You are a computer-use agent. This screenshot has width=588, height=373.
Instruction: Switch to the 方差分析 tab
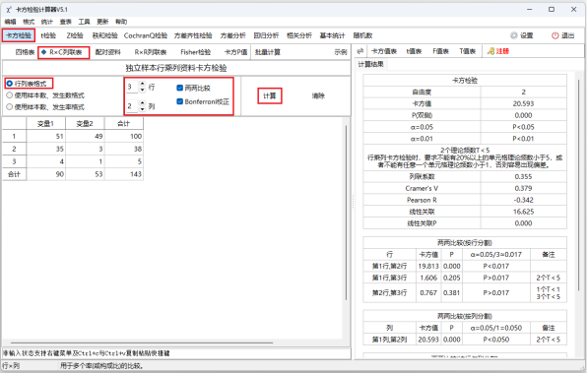pos(232,35)
